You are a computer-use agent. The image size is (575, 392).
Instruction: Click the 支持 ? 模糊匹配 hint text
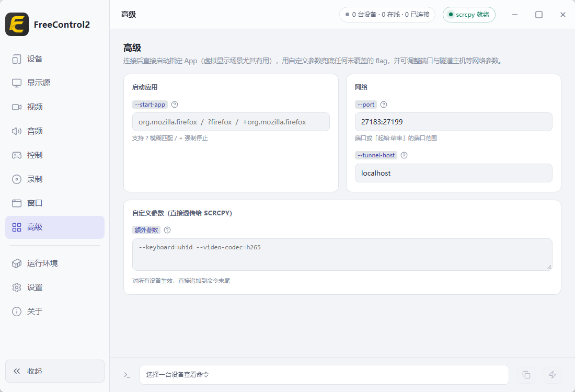[170, 138]
